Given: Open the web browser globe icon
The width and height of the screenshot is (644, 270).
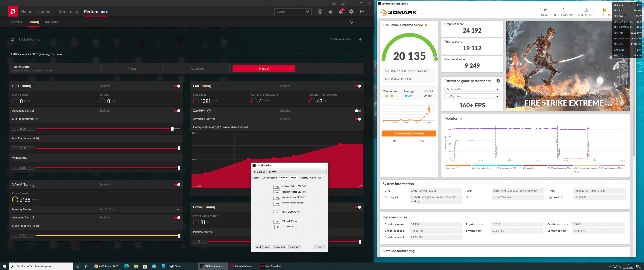Looking at the screenshot, I should (320, 11).
